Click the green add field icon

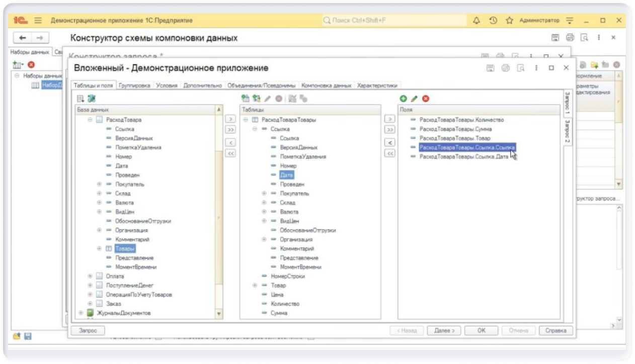coord(403,99)
